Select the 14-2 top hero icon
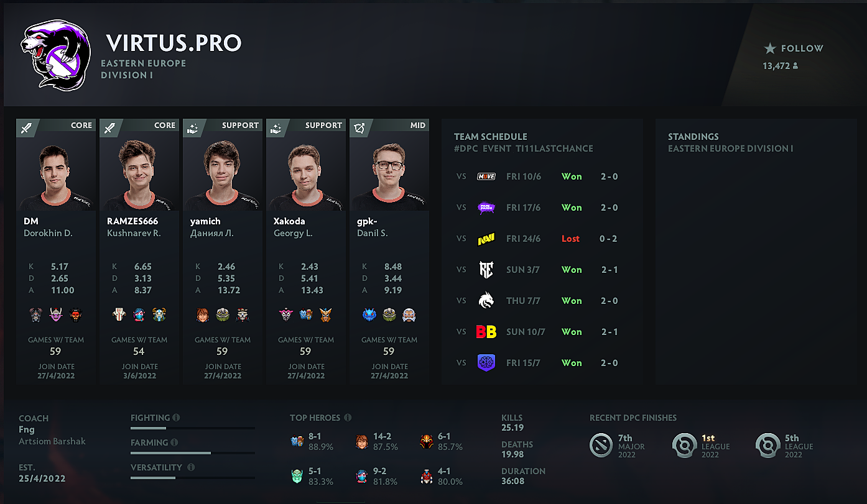This screenshot has width=867, height=504. [362, 441]
